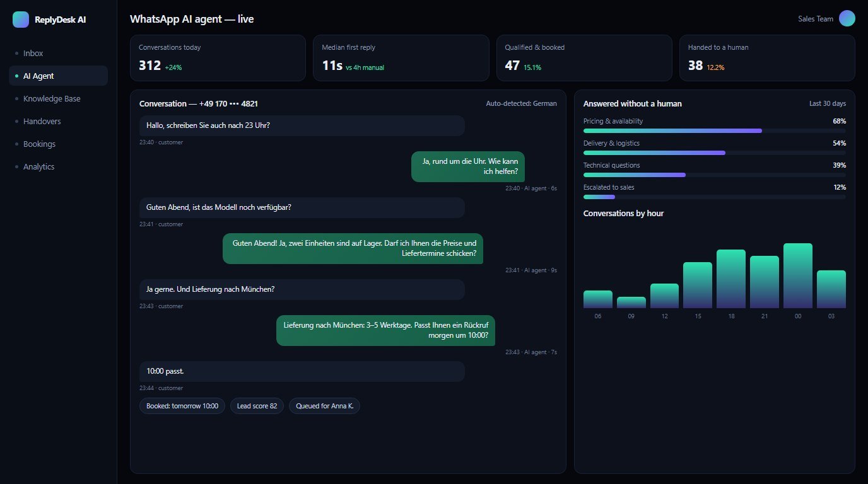Click the Technical questions progress bar
The width and height of the screenshot is (868, 484).
click(x=715, y=175)
